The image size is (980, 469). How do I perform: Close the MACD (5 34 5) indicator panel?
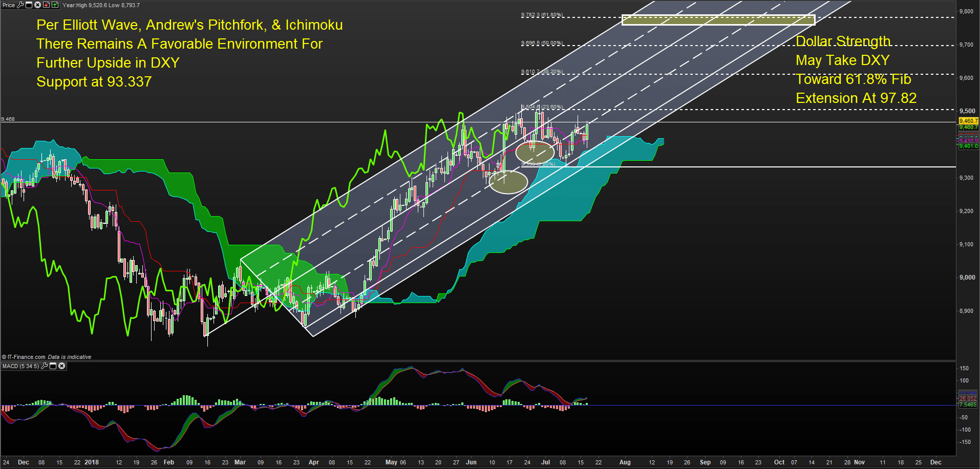tap(61, 366)
